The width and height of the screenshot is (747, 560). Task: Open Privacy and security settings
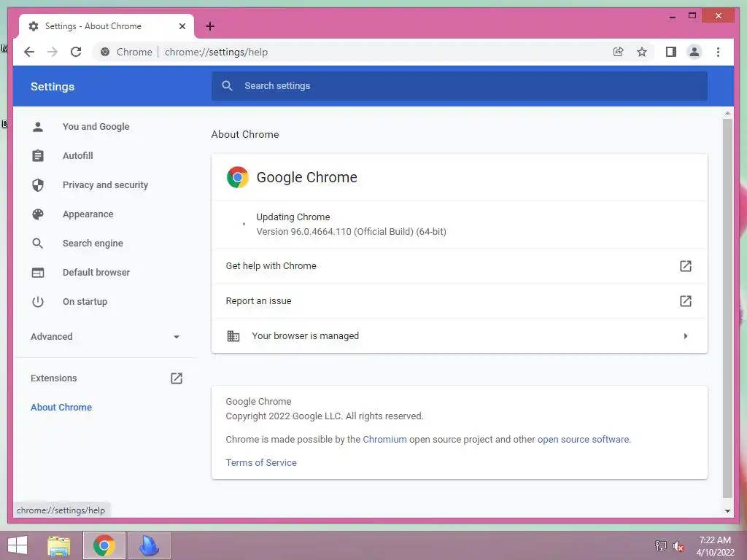[105, 184]
